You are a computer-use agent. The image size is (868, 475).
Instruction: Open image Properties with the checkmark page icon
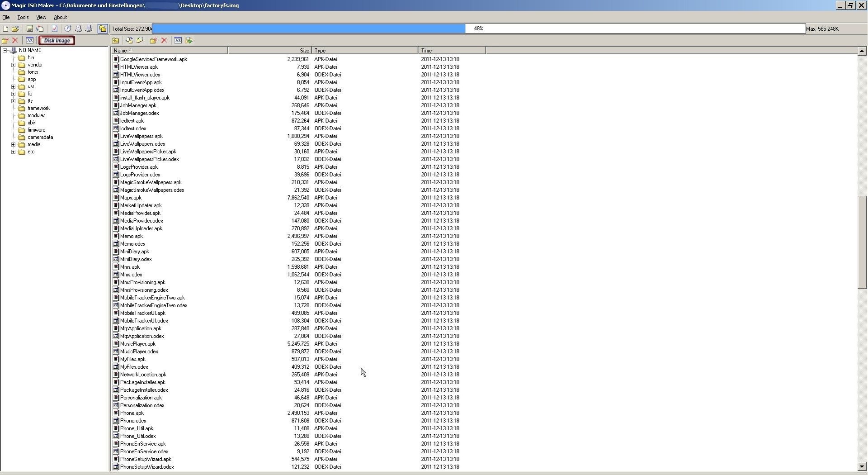click(55, 28)
